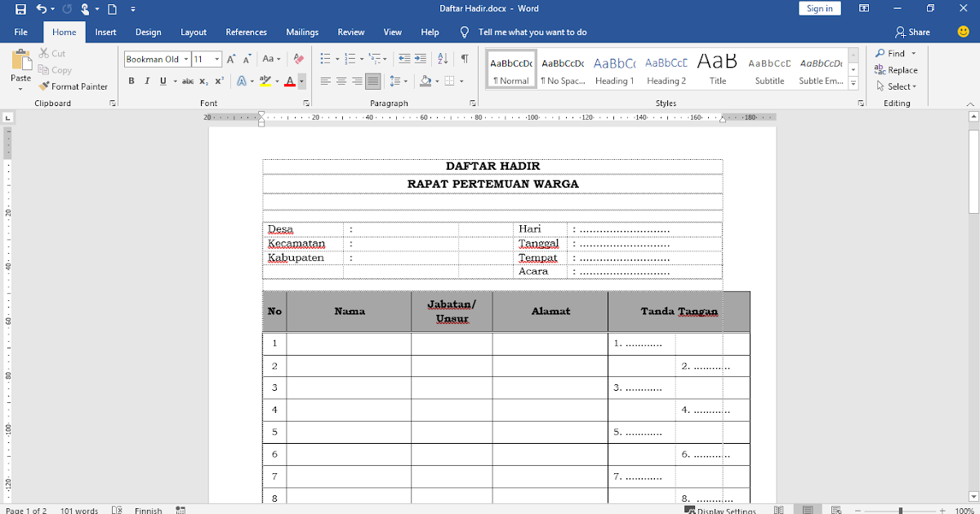Click the Sign in button
This screenshot has width=980, height=514.
[x=819, y=7]
